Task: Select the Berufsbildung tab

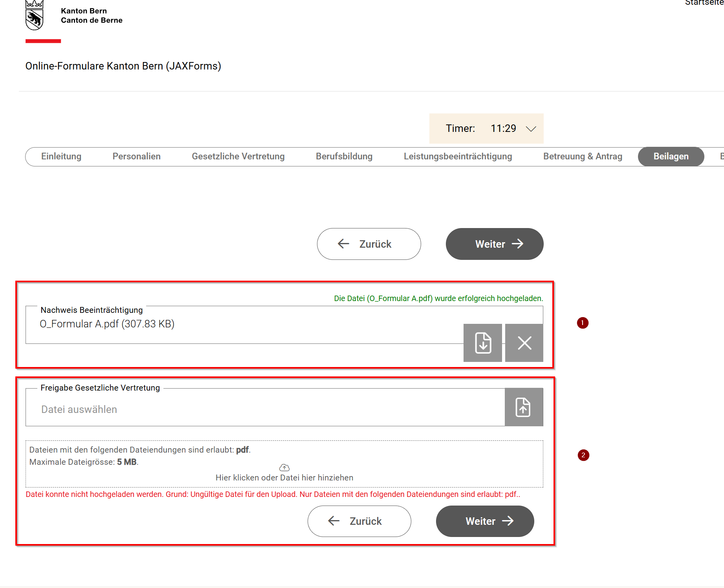Action: 344,157
